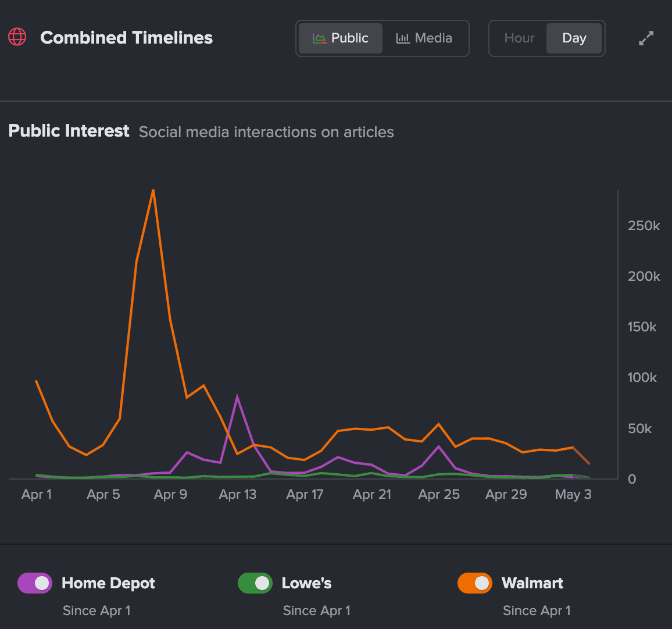This screenshot has width=672, height=629.
Task: Click the 250k label on the vertical axis
Action: point(644,226)
